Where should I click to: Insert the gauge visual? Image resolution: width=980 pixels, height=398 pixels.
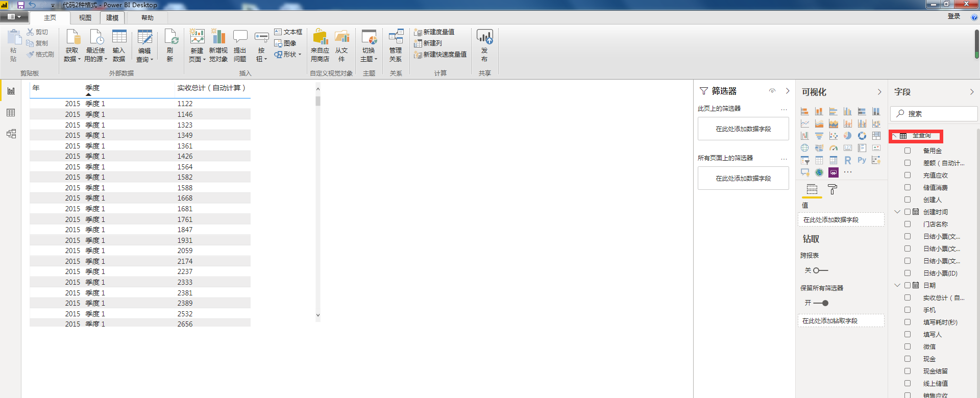click(833, 148)
